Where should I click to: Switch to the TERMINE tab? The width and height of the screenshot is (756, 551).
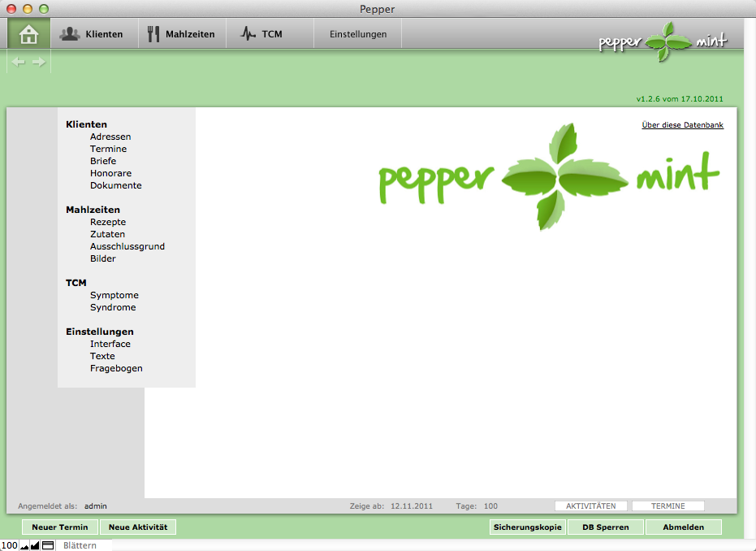tap(667, 505)
